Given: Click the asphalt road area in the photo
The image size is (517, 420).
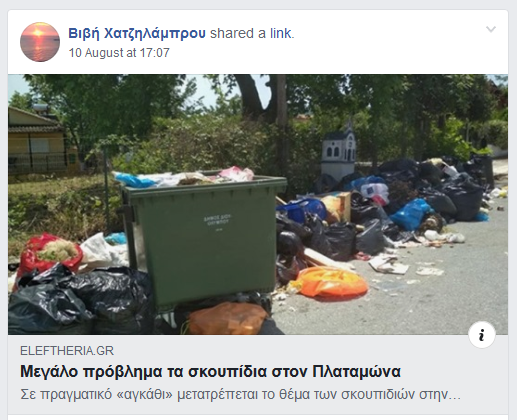Looking at the screenshot, I should [x=433, y=293].
